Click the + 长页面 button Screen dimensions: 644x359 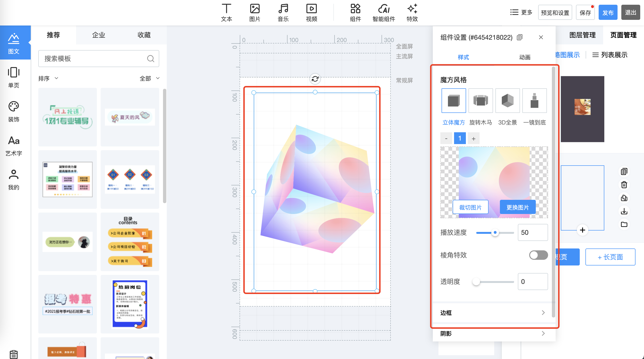(x=610, y=257)
